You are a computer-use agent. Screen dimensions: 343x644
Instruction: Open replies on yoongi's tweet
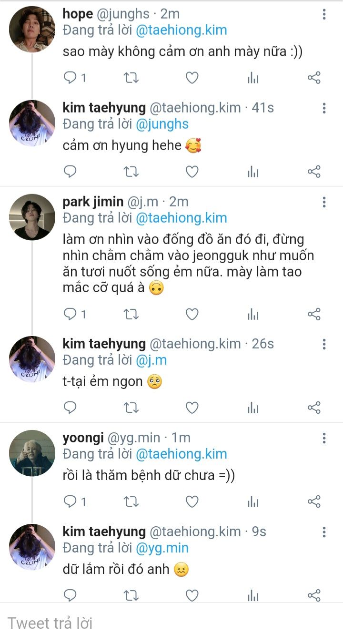71,501
